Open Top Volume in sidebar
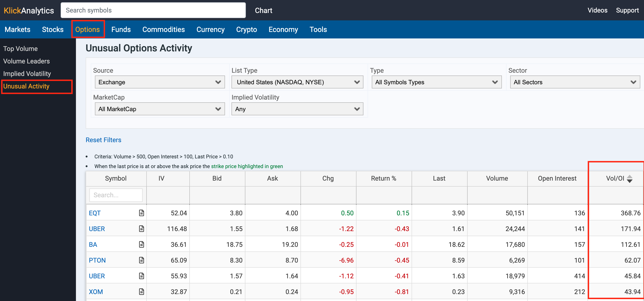The height and width of the screenshot is (301, 644). tap(21, 48)
